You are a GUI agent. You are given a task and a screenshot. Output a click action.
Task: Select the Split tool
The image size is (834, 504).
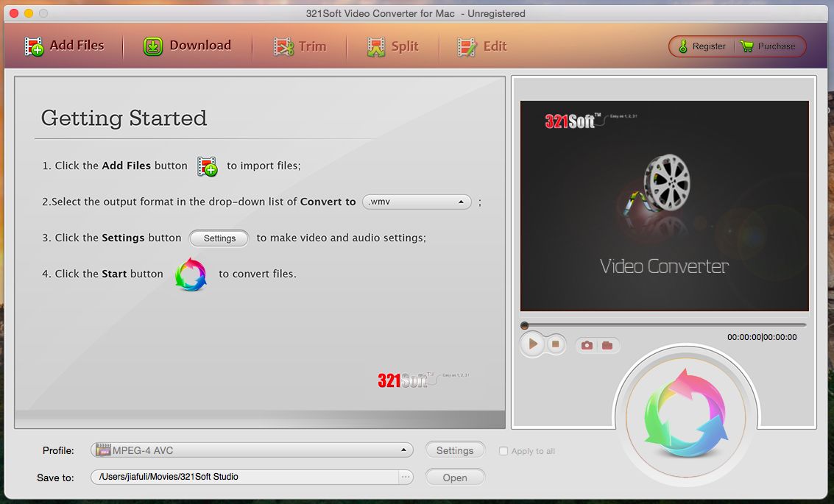[392, 46]
